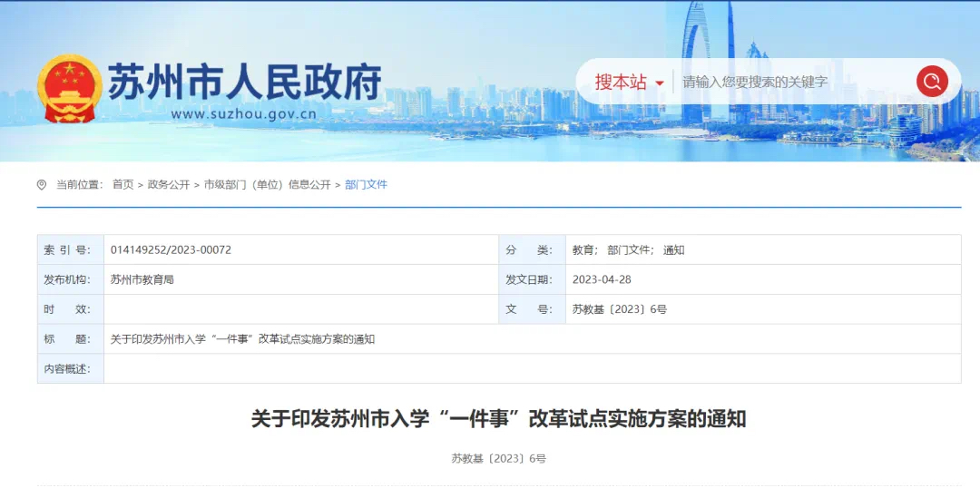
Task: Click the red dropdown arrow beside 搜本站
Action: point(659,83)
